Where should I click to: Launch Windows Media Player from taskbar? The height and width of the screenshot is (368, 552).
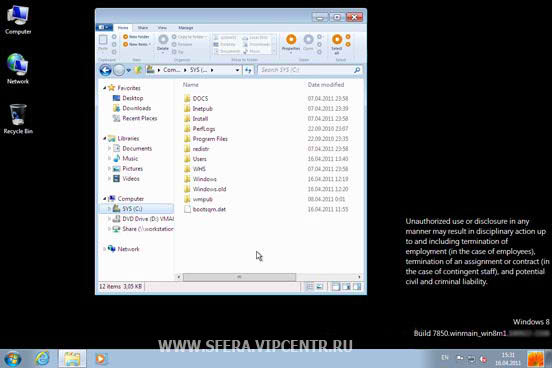pos(101,359)
